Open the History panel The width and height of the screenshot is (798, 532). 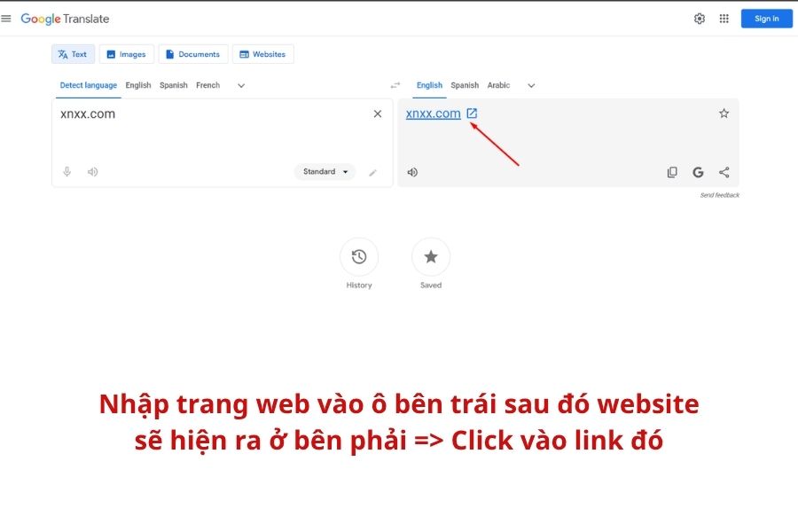pyautogui.click(x=359, y=256)
